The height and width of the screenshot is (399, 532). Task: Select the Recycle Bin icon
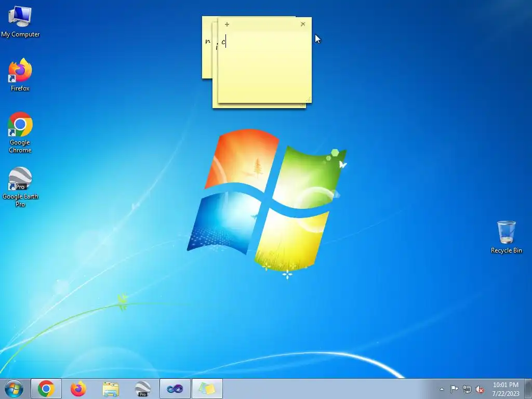click(x=506, y=237)
